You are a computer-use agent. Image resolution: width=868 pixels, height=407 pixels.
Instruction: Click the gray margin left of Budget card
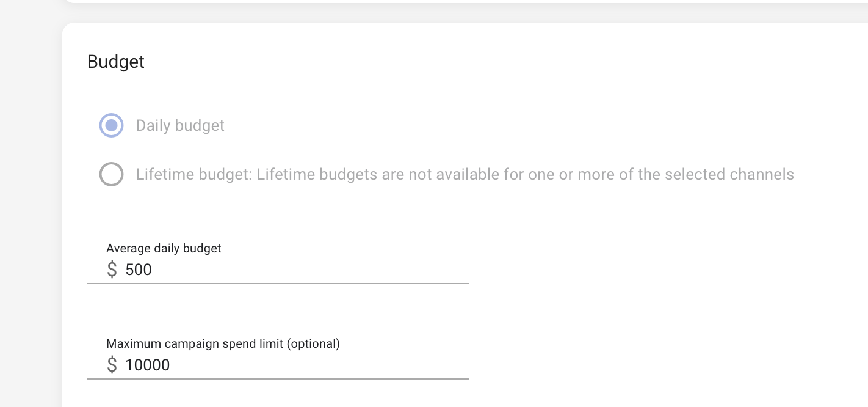(31, 214)
